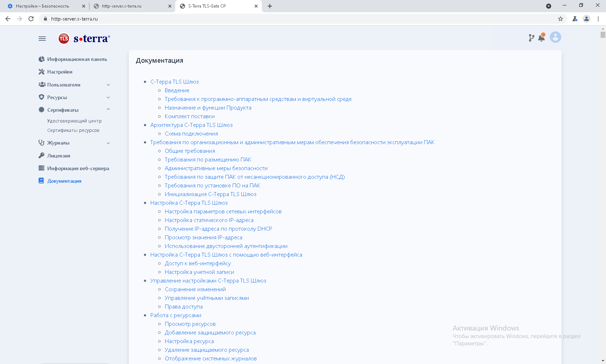Click the Ресурсы shield icon

pos(41,97)
